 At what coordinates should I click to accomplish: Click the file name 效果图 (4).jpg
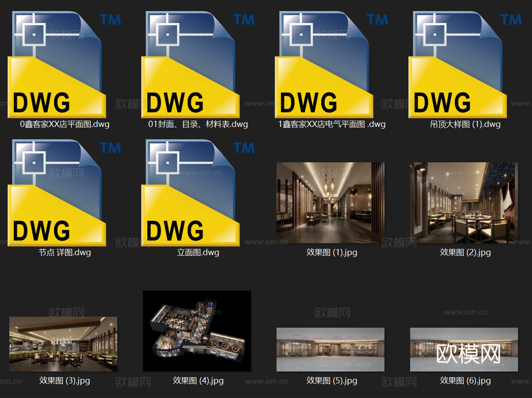[x=198, y=381]
